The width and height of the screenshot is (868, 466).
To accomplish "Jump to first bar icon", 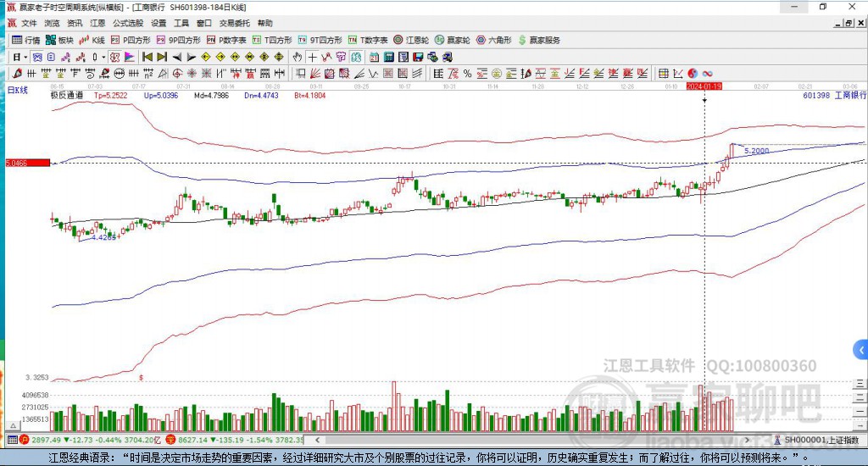I will (147, 57).
